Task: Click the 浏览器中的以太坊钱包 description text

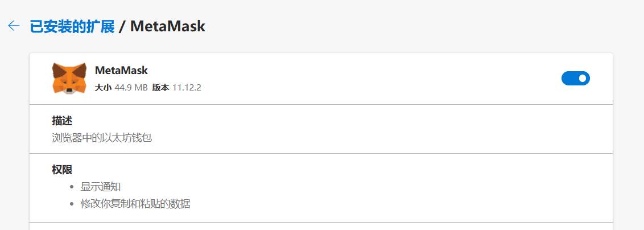Action: 102,138
